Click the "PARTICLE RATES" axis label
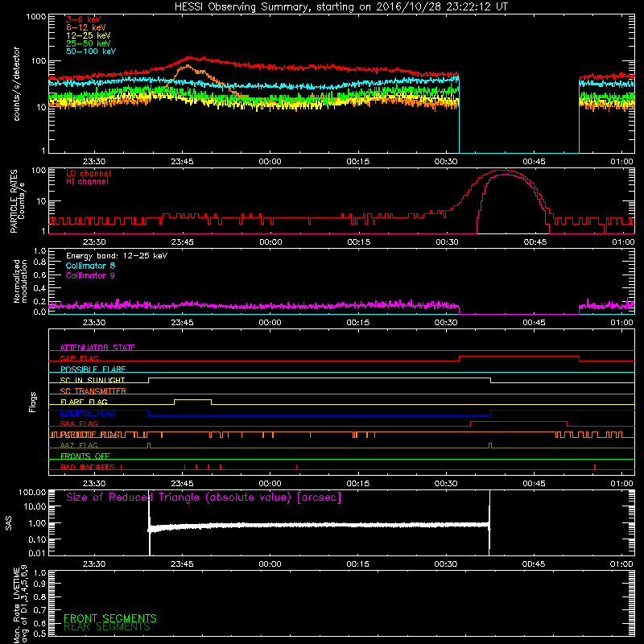The width and height of the screenshot is (644, 644). tap(14, 200)
